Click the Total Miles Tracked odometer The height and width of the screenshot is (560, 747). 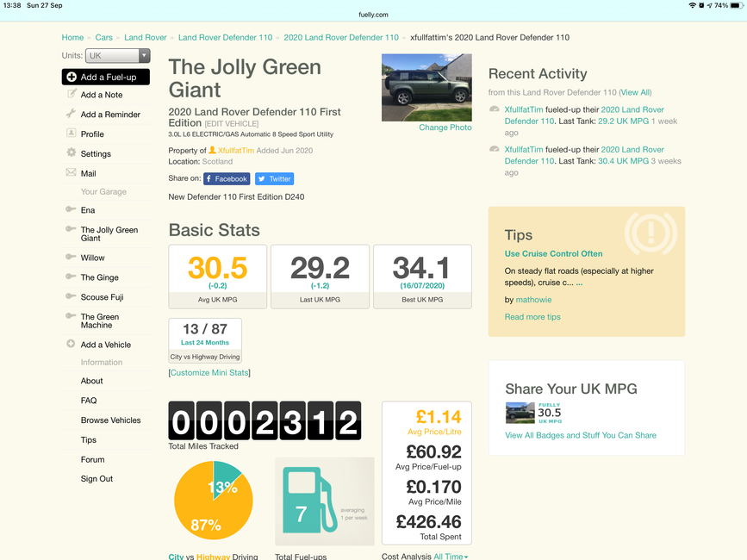coord(265,420)
